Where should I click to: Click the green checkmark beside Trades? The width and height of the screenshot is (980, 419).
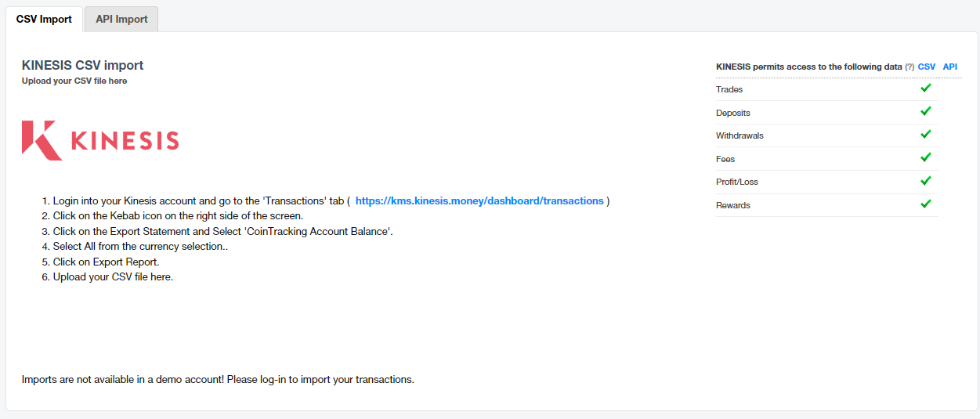click(x=926, y=88)
